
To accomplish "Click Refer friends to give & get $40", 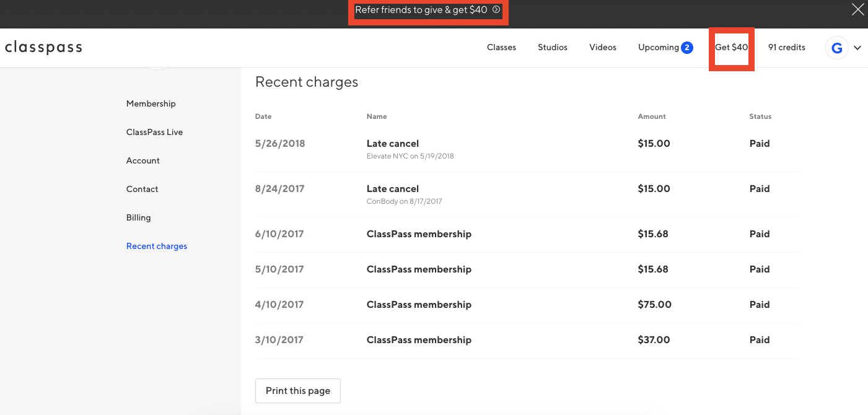I will tap(421, 10).
